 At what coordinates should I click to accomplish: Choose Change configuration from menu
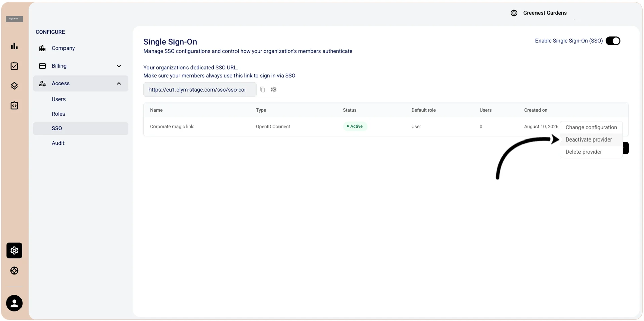(591, 127)
